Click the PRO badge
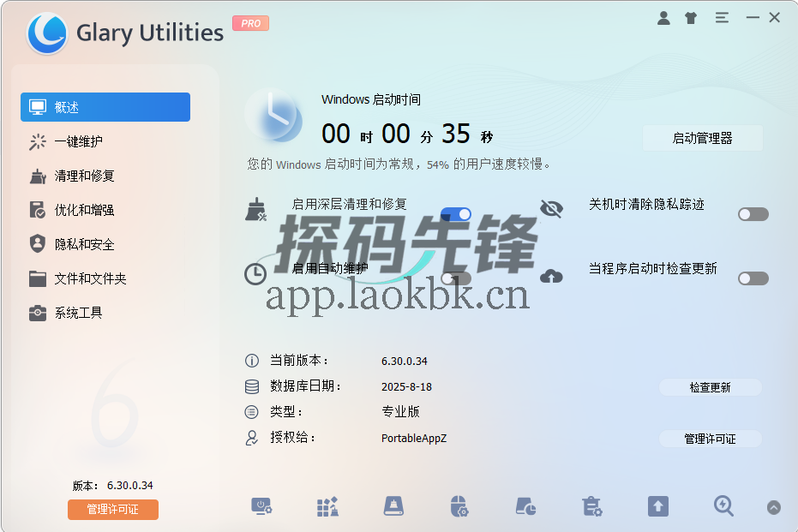 pyautogui.click(x=251, y=23)
